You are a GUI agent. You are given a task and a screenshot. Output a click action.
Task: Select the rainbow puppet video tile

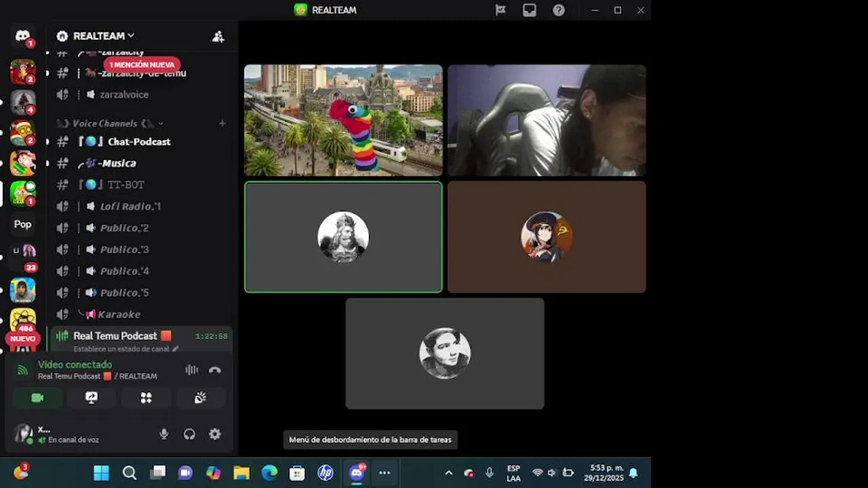(x=343, y=121)
